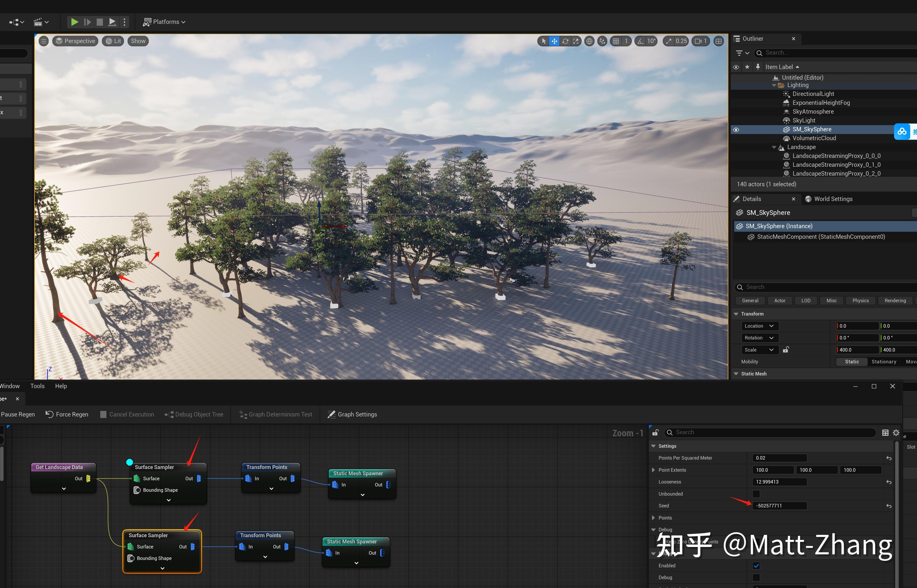Image resolution: width=917 pixels, height=588 pixels.
Task: Collapse the Lighting folder in Outliner
Action: click(x=774, y=85)
